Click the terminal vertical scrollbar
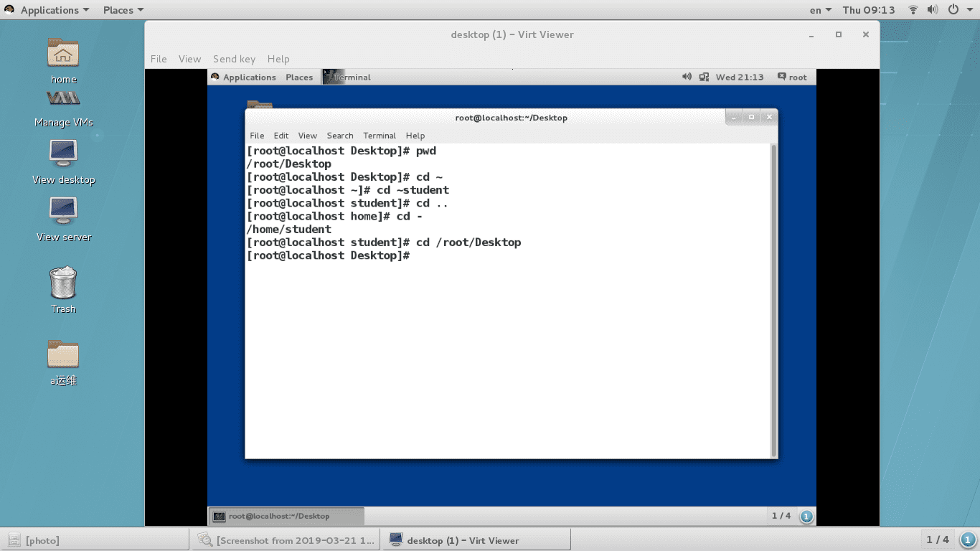 pyautogui.click(x=773, y=300)
